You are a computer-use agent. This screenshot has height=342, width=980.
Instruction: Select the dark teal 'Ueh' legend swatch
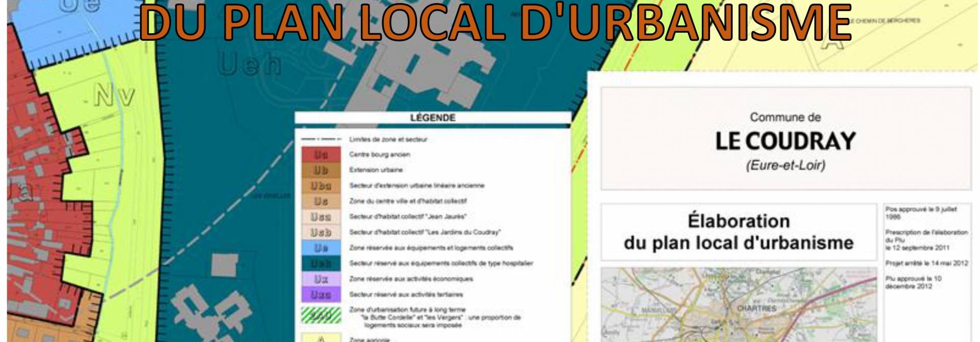(321, 263)
